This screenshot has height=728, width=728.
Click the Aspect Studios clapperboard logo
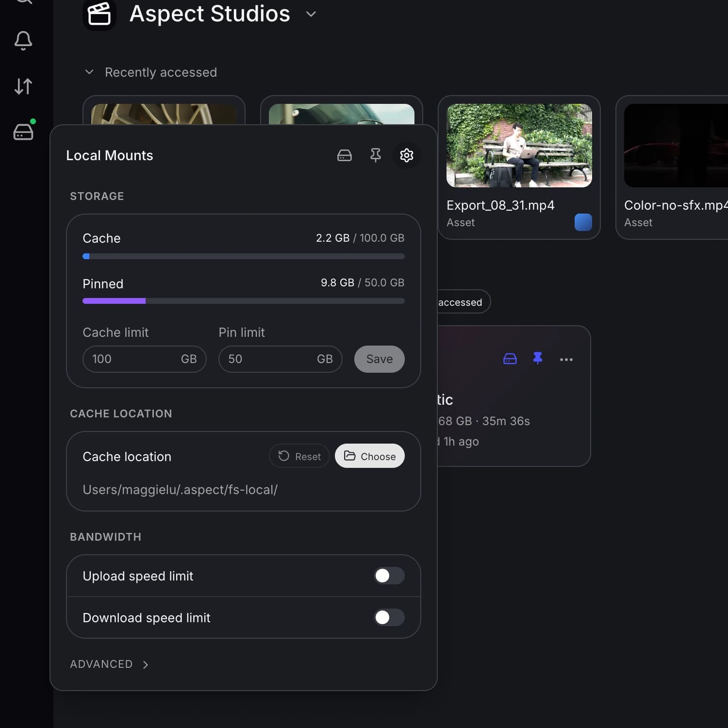(x=99, y=14)
